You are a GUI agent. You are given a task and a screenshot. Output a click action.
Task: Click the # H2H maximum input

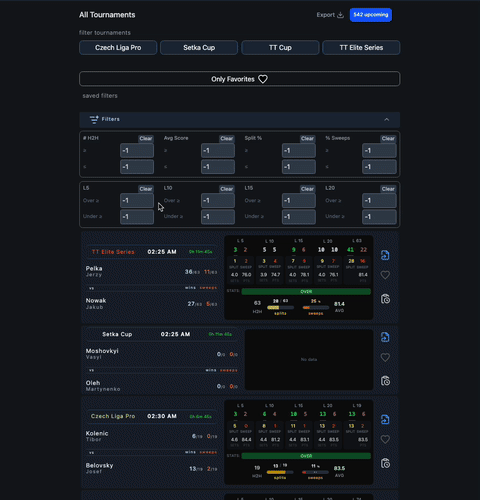click(x=137, y=167)
